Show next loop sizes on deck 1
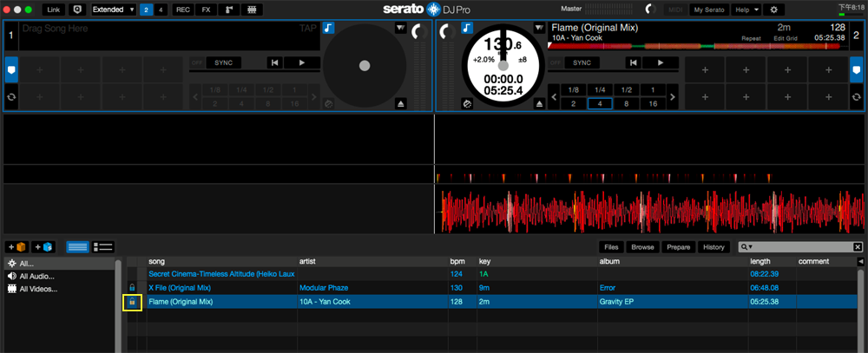Image resolution: width=868 pixels, height=353 pixels. 314,97
